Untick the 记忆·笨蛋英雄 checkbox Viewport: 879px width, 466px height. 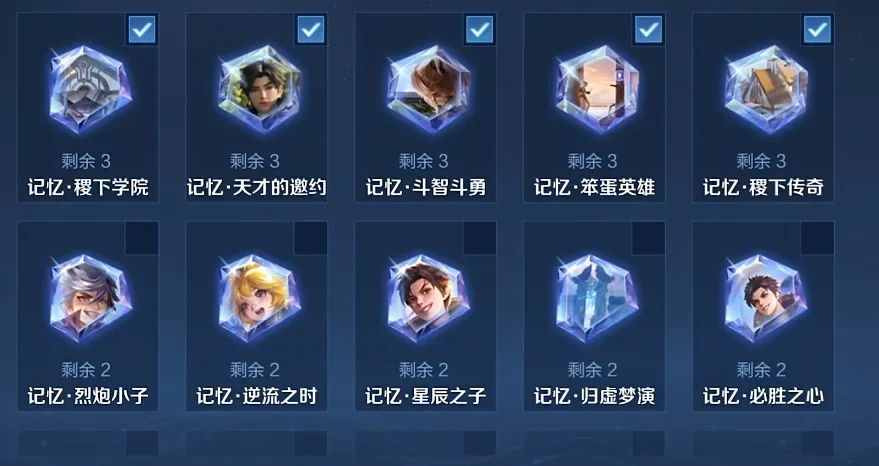[649, 30]
